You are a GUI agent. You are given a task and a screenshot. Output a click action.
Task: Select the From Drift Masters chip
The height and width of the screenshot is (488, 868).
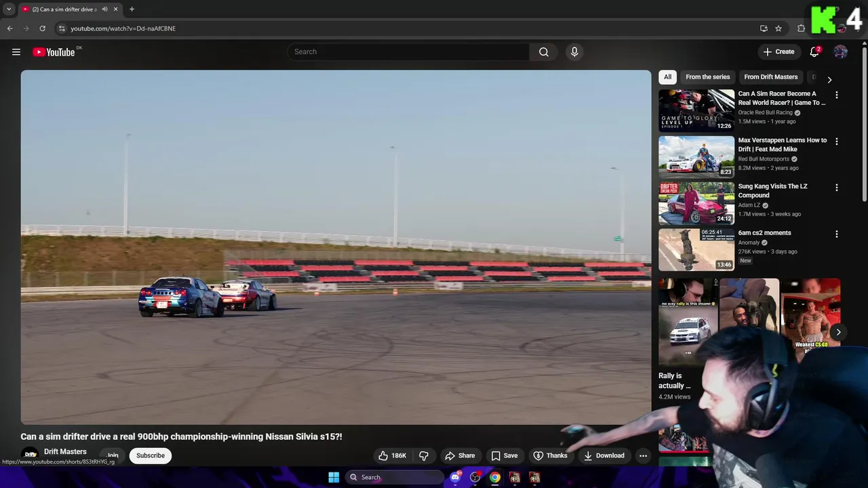point(770,77)
